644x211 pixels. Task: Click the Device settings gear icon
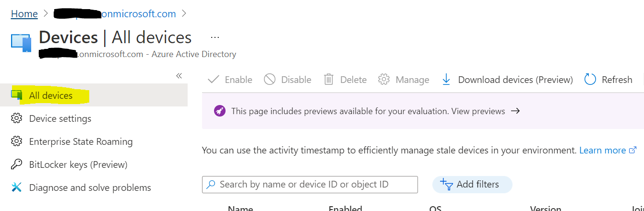pyautogui.click(x=16, y=118)
